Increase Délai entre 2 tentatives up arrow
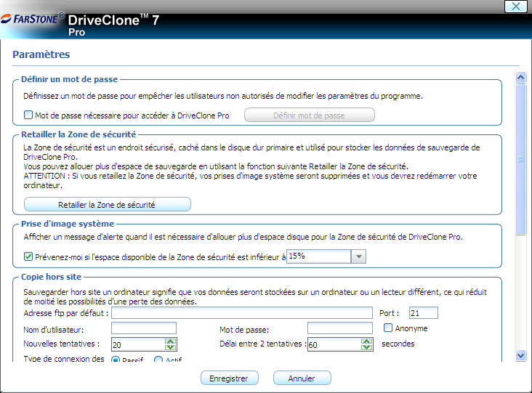 tap(366, 341)
